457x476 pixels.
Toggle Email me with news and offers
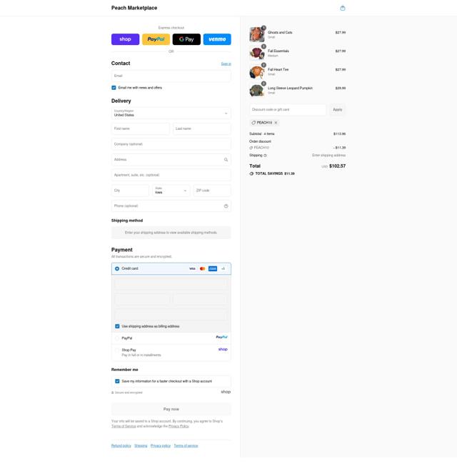tap(114, 88)
